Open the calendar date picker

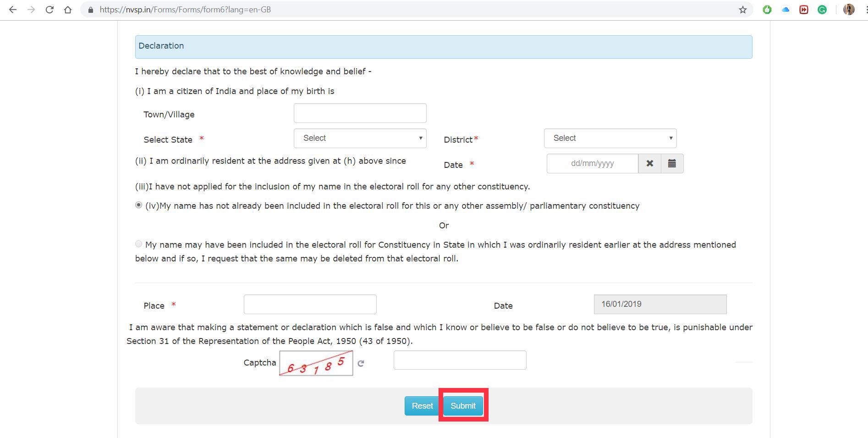(x=672, y=163)
